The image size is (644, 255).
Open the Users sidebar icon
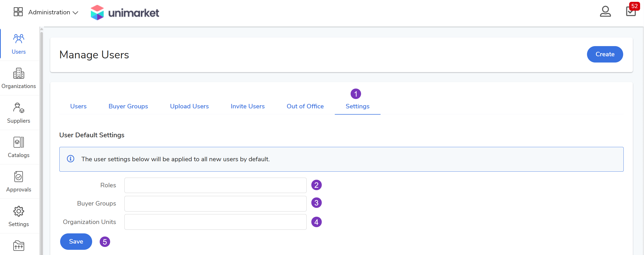[x=19, y=44]
